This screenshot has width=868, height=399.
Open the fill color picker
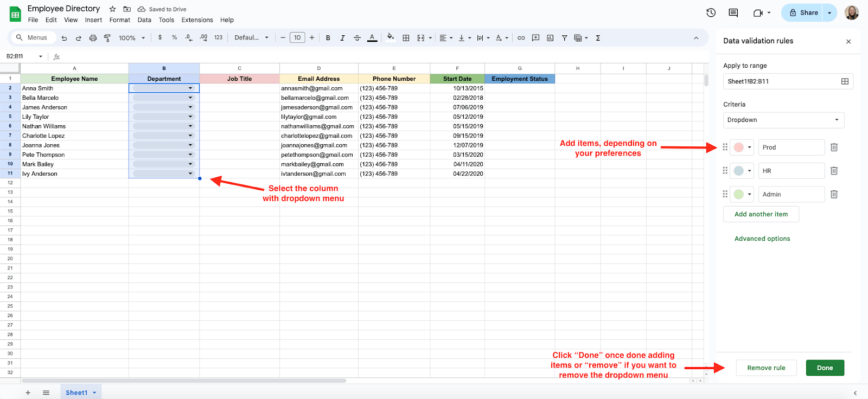[x=390, y=37]
